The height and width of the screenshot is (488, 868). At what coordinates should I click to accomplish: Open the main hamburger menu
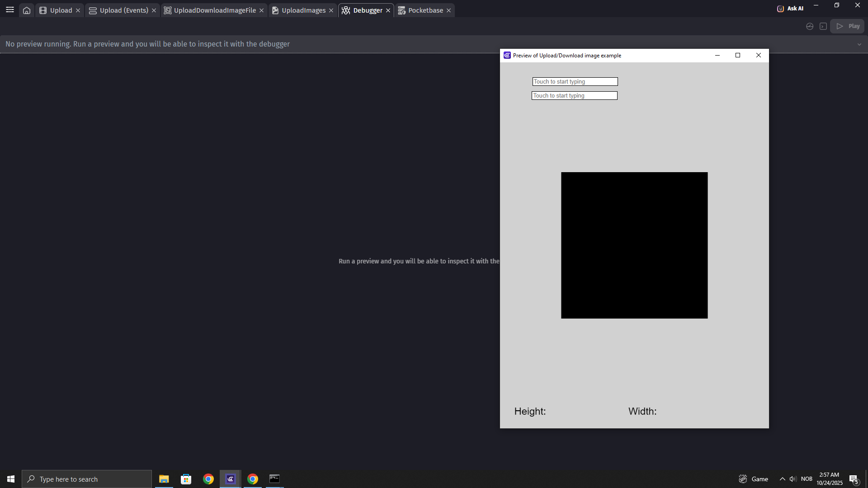[9, 9]
